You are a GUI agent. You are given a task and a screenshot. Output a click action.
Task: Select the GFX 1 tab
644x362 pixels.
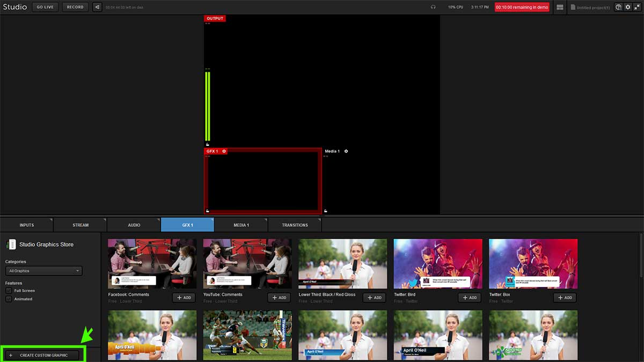point(188,225)
